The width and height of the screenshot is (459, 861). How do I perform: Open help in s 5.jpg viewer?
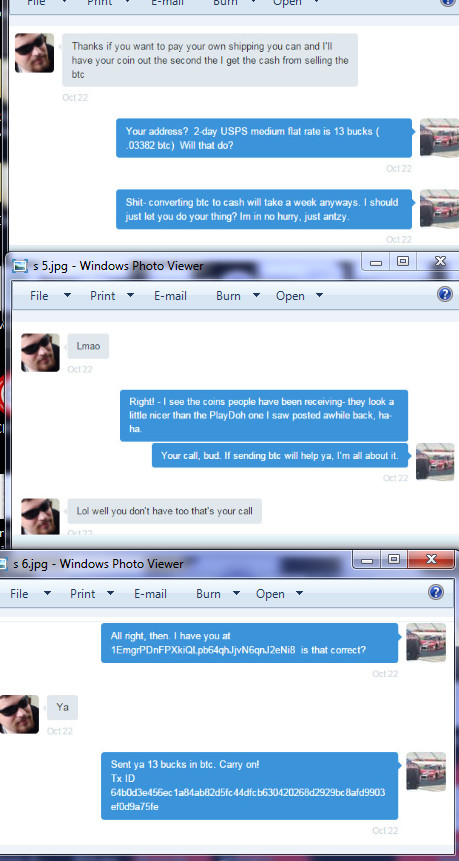pos(445,294)
